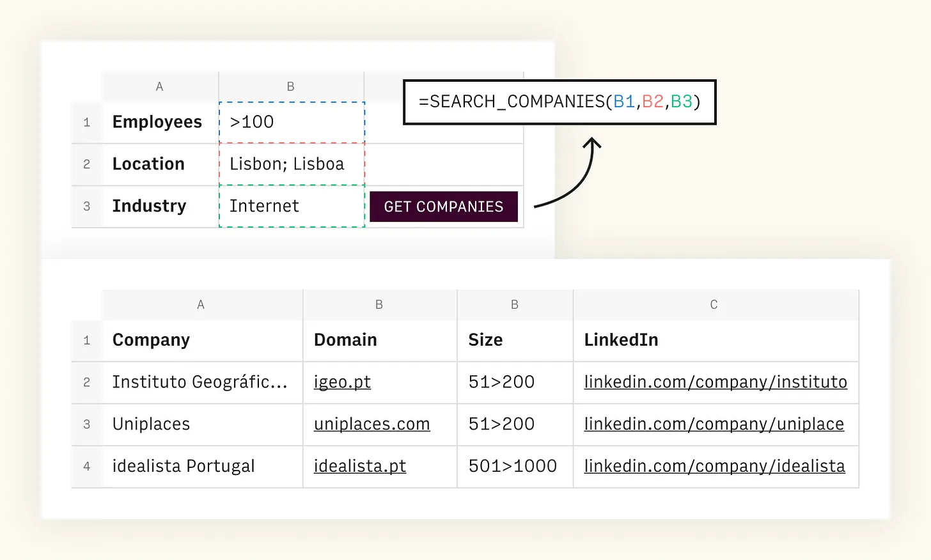Open the igeo.pt domain link
Image resolution: width=931 pixels, height=560 pixels.
pyautogui.click(x=342, y=382)
